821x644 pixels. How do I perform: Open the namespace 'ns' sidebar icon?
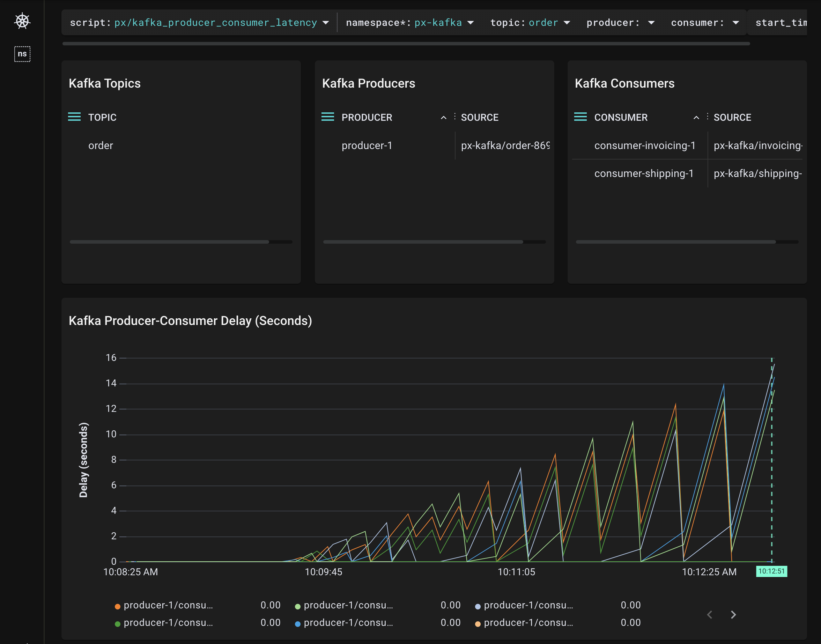pyautogui.click(x=22, y=54)
